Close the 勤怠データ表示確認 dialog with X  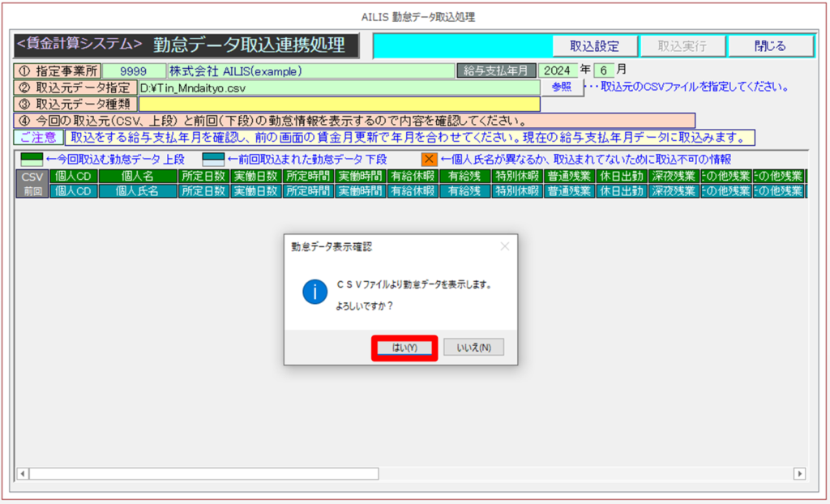[x=504, y=246]
